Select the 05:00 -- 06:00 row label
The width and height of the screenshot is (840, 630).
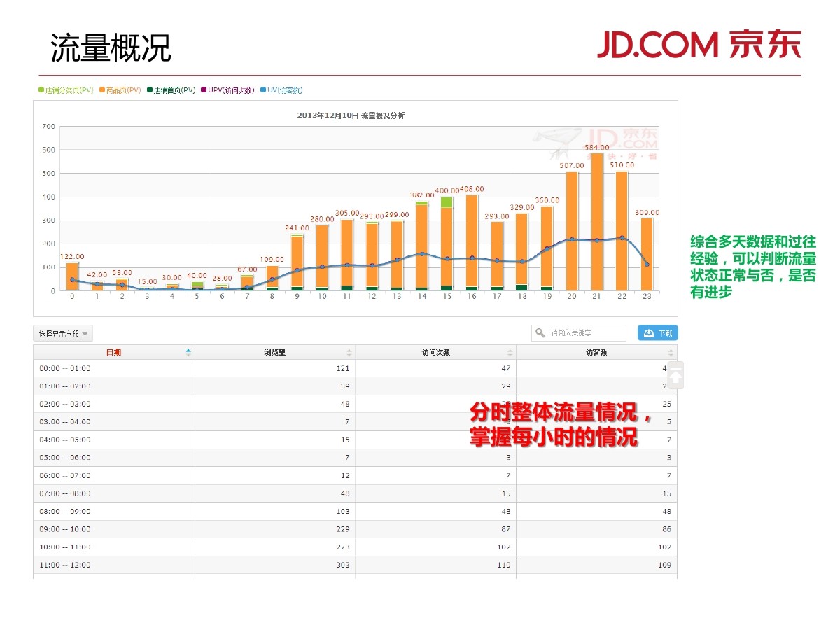[x=64, y=458]
